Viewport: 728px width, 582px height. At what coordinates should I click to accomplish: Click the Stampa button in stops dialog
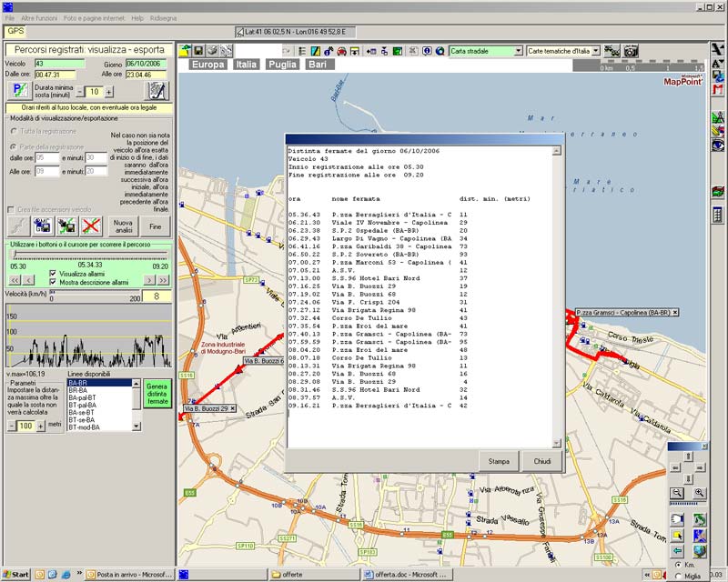[x=499, y=461]
